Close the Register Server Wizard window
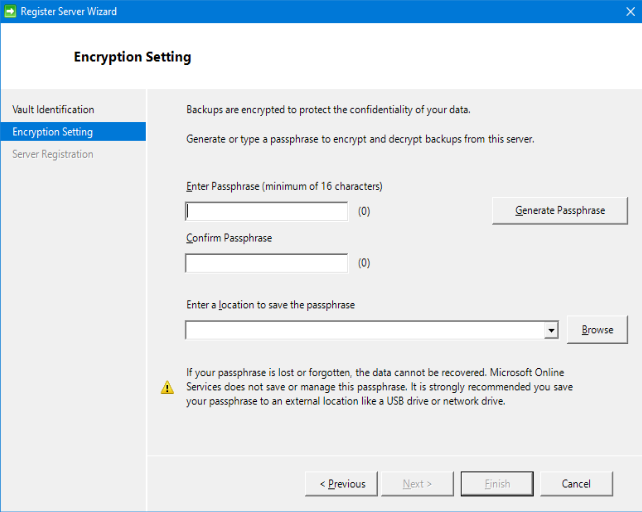Image resolution: width=642 pixels, height=512 pixels. click(x=618, y=12)
